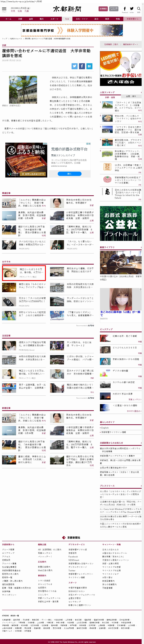Switch ranking to 全国・海外 tab

[x=131, y=96]
